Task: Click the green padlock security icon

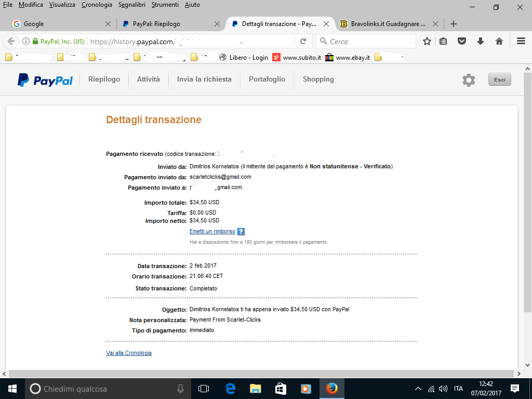Action: tap(35, 42)
